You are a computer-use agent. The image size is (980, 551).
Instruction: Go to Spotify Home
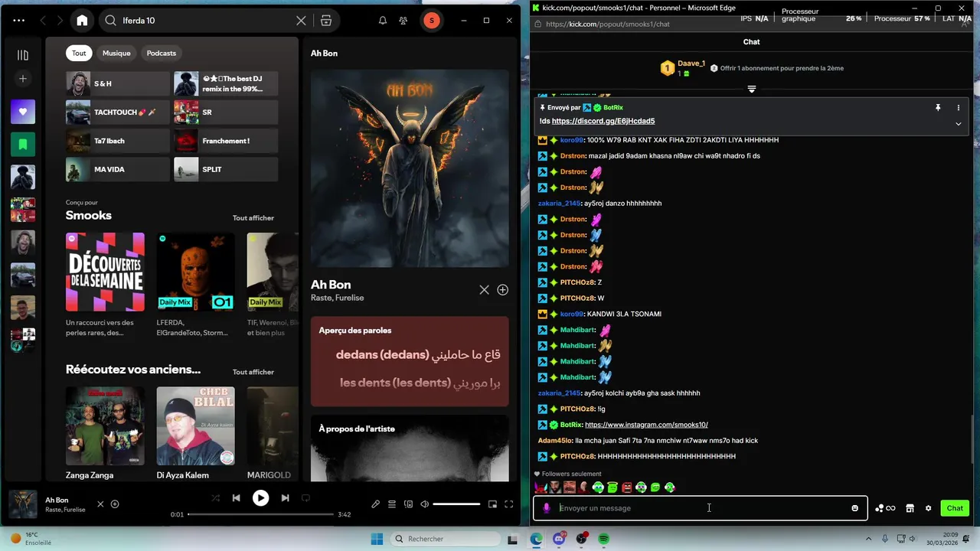82,21
